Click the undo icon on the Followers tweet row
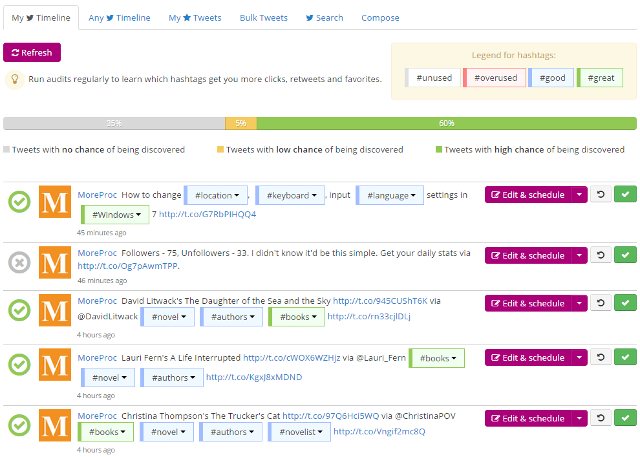640x457 pixels. [x=600, y=255]
